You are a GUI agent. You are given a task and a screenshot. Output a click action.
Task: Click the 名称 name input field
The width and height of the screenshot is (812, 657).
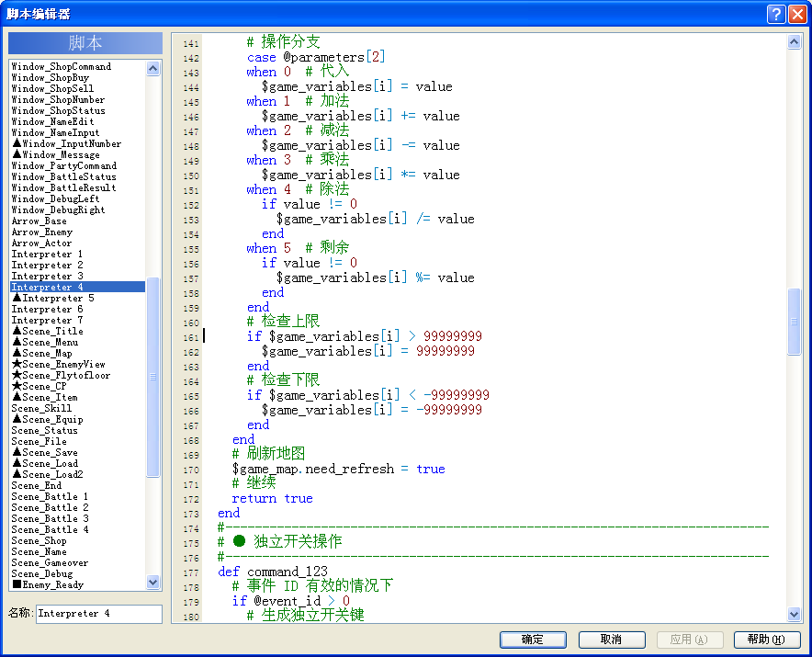tap(99, 614)
